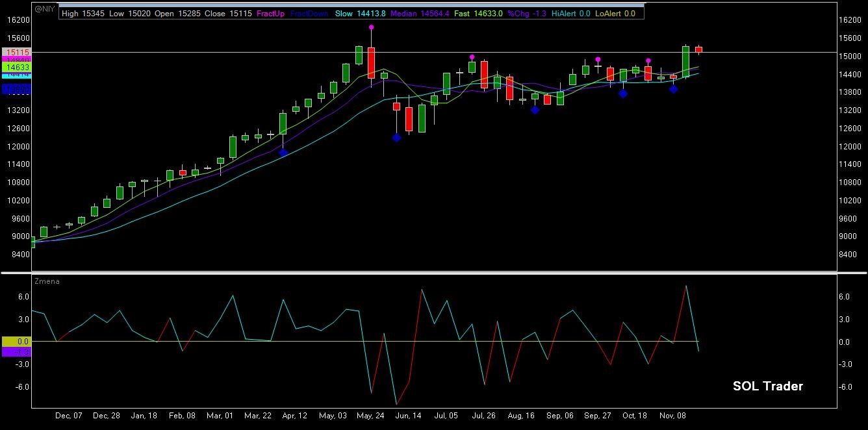Click the Mar, 01 date label
Image resolution: width=868 pixels, height=430 pixels.
220,416
